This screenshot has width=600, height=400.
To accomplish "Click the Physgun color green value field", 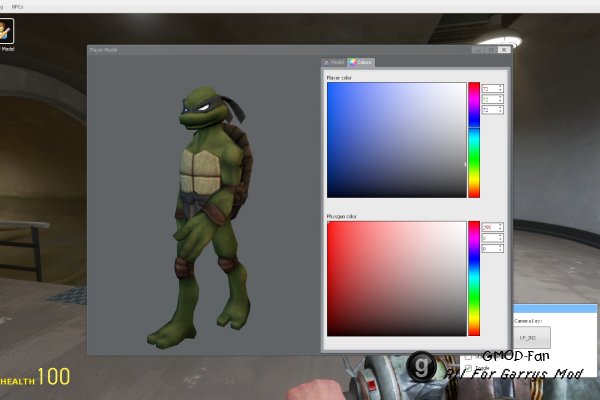I will coord(492,238).
